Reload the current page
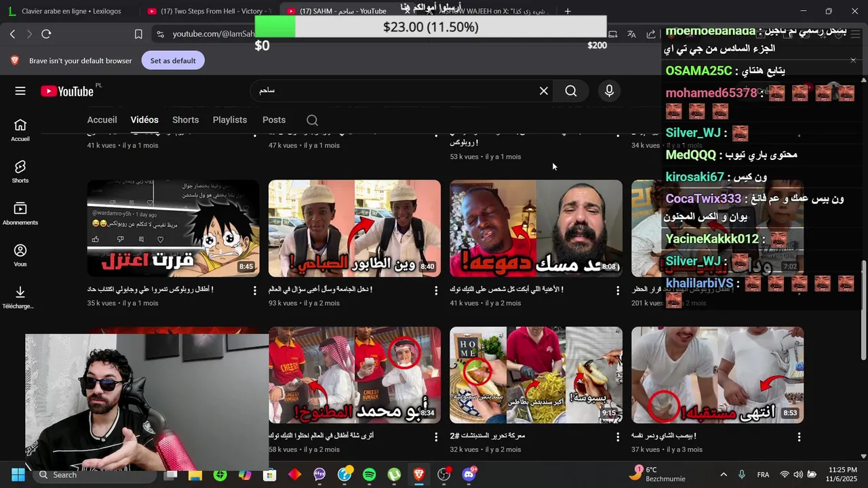 pyautogui.click(x=46, y=34)
